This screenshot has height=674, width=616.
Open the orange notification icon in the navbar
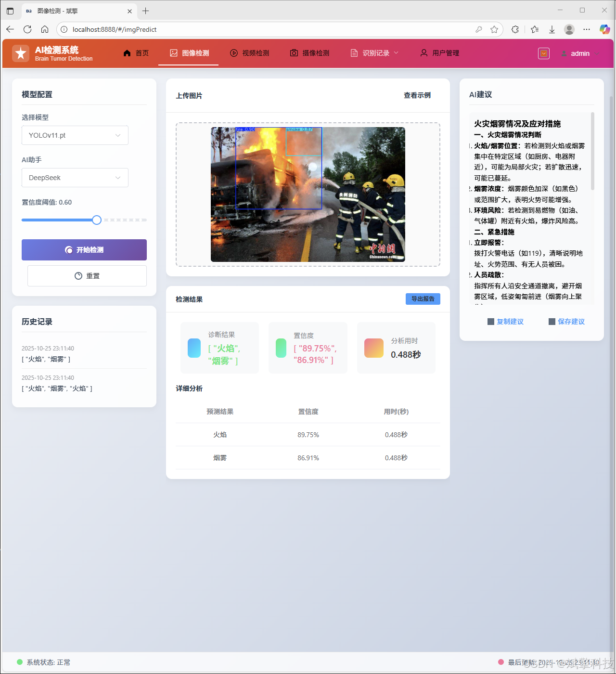pyautogui.click(x=544, y=53)
